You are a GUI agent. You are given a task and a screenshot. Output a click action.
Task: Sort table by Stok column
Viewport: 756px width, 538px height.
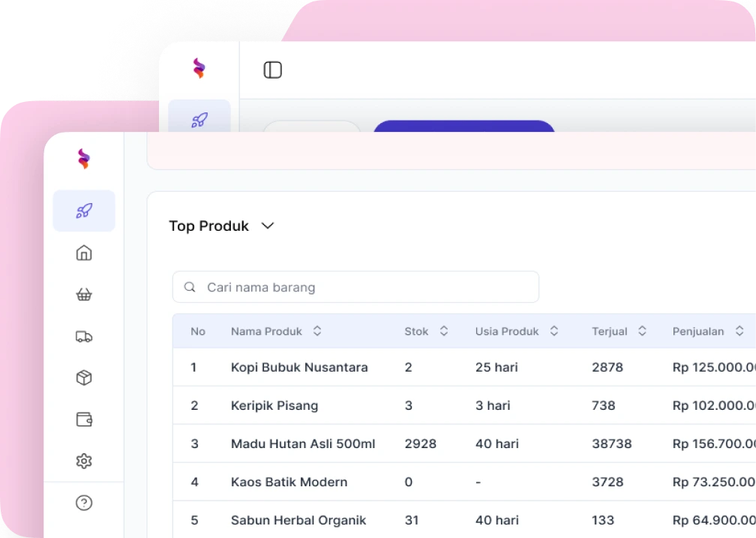444,331
